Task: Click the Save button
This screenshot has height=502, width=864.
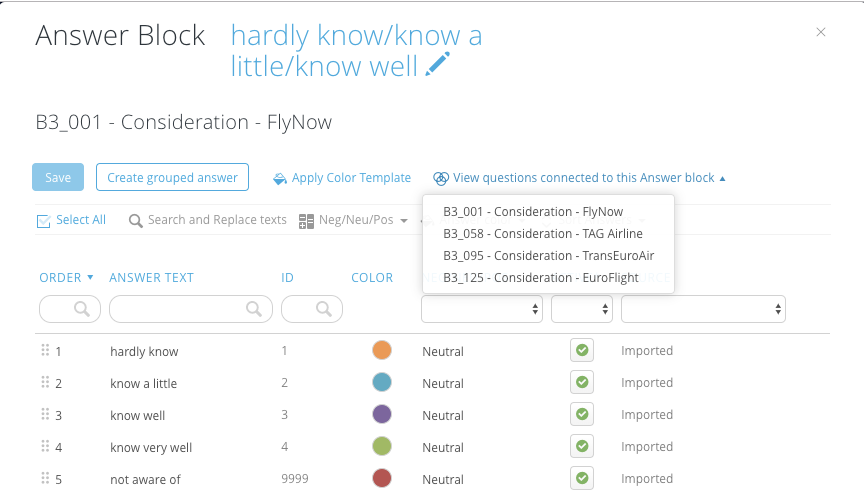Action: click(x=58, y=177)
